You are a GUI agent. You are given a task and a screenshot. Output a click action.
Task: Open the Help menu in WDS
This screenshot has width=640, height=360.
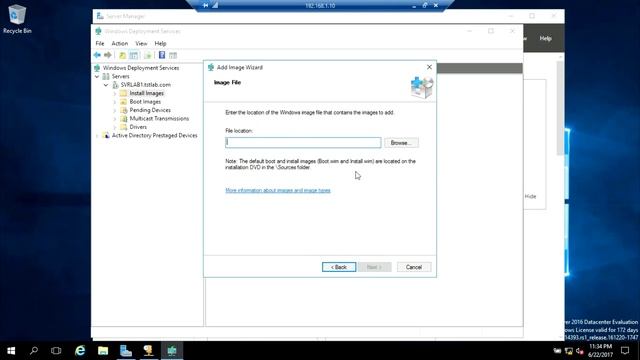[160, 43]
